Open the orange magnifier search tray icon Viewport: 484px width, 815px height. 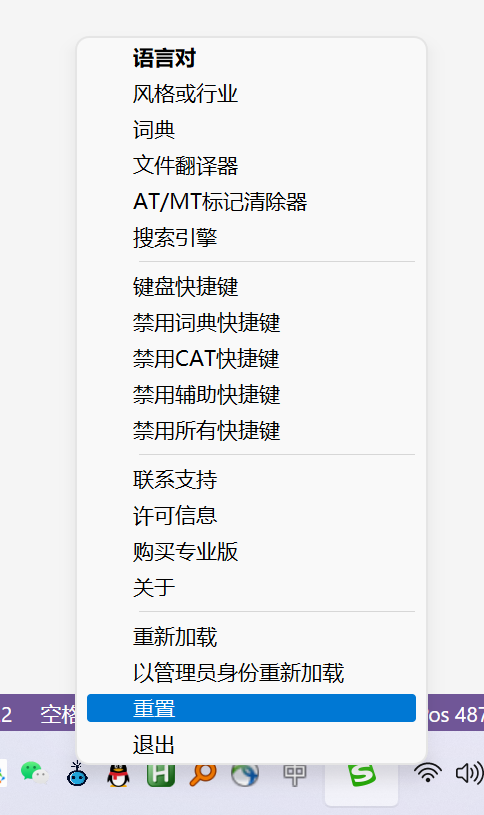[x=203, y=774]
